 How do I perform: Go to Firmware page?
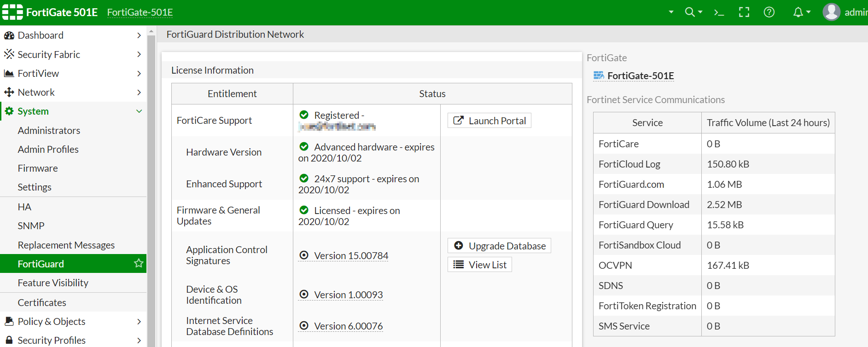click(x=38, y=168)
